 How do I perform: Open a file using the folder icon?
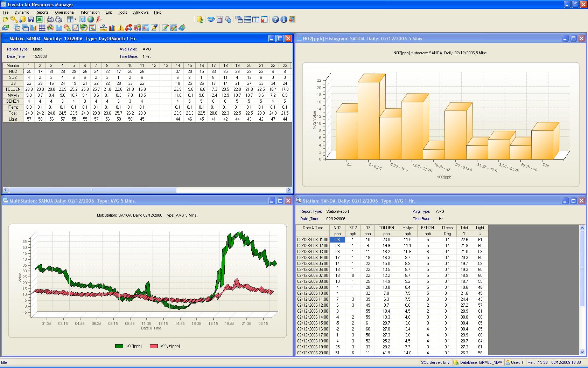tap(5, 20)
